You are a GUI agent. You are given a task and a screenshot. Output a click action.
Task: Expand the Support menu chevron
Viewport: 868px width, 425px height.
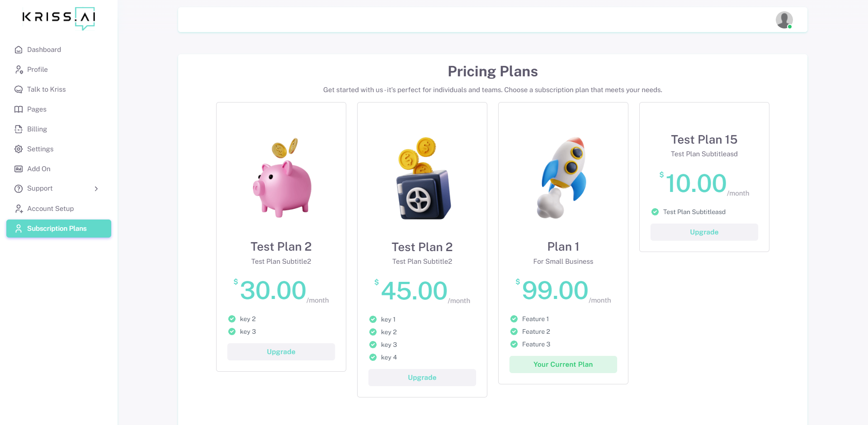pos(96,189)
